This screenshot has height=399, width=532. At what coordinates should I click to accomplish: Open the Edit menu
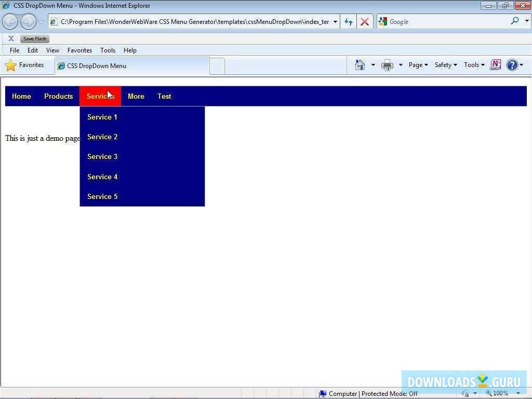(33, 50)
